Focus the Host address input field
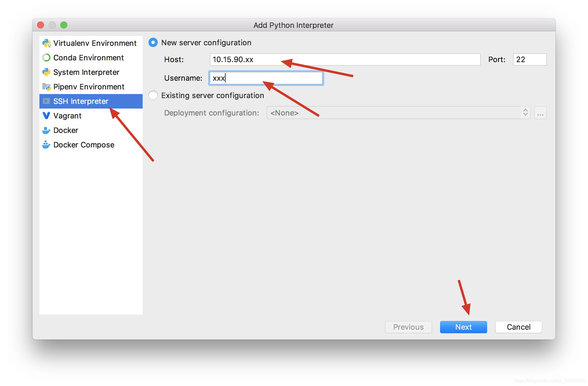Image resolution: width=588 pixels, height=386 pixels. click(x=345, y=59)
